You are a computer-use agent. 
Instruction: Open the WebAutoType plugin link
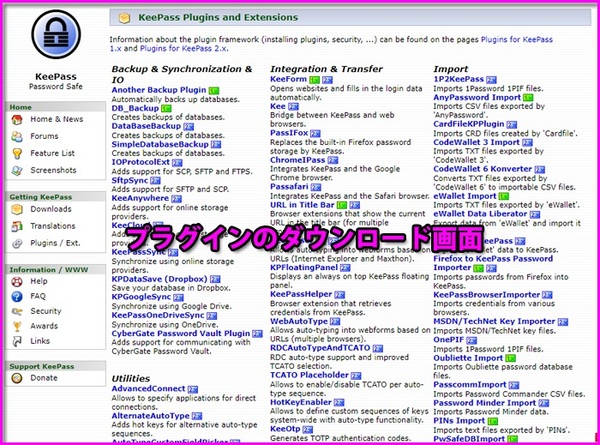[x=299, y=321]
